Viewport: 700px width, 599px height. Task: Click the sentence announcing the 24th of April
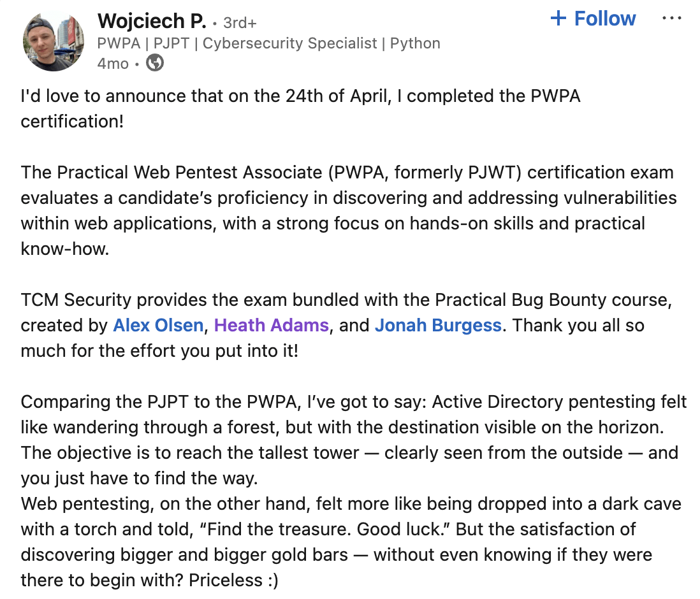[300, 96]
